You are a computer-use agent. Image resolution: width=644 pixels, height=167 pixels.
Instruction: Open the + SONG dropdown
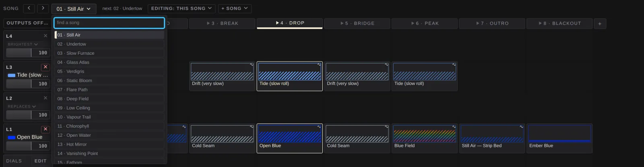[x=235, y=8]
